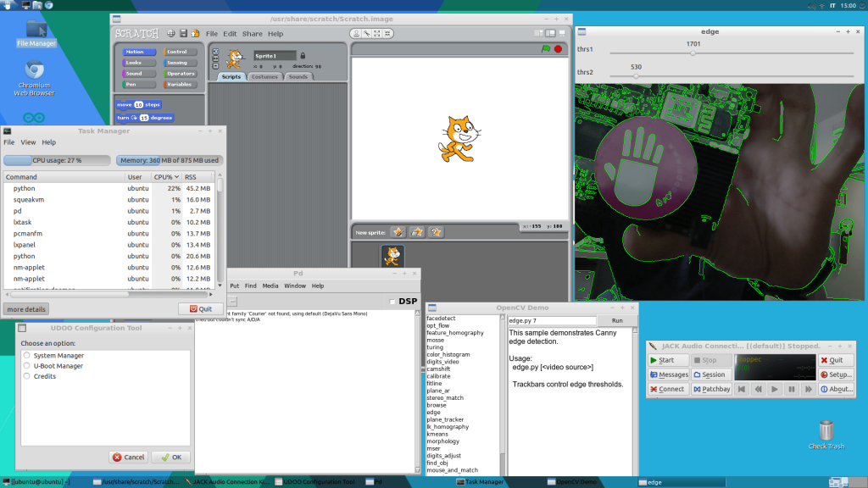Save the Scratch project with the disk icon
Viewport: 868px width, 488px height.
tap(183, 34)
